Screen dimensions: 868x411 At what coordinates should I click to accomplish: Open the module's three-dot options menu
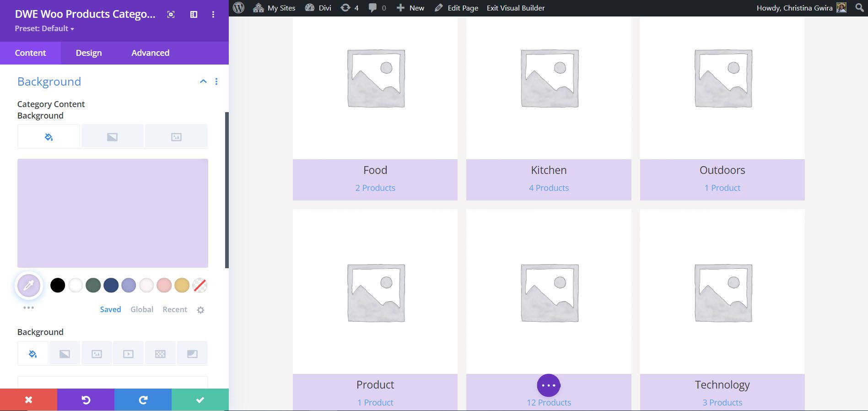[213, 15]
